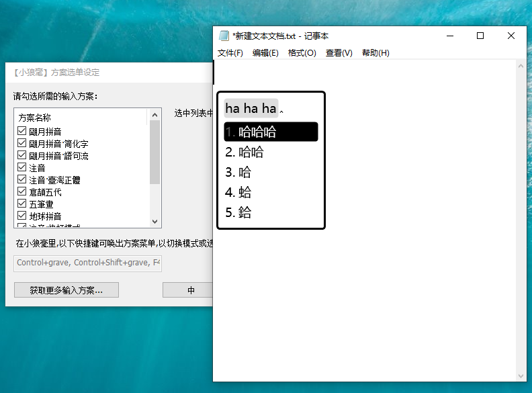532x393 pixels.
Task: Click Notepad vertical scrollbar up arrow
Action: tap(521, 67)
